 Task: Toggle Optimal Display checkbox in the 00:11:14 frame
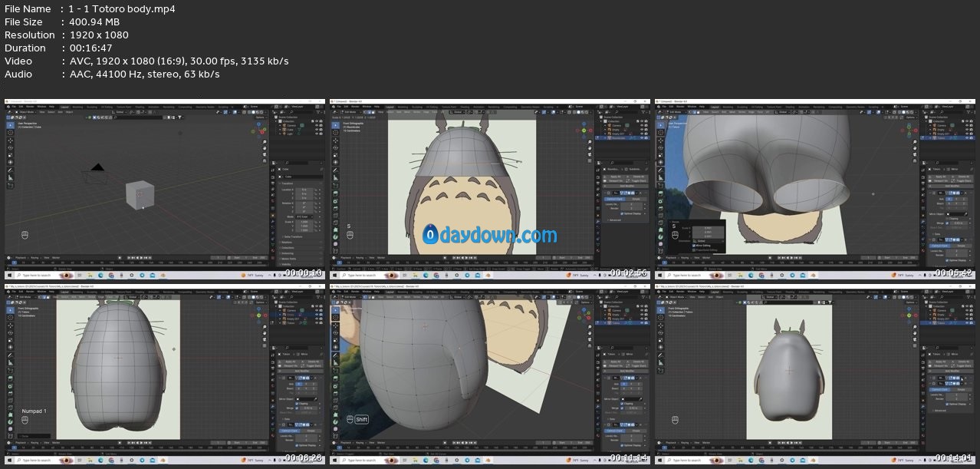click(x=622, y=445)
